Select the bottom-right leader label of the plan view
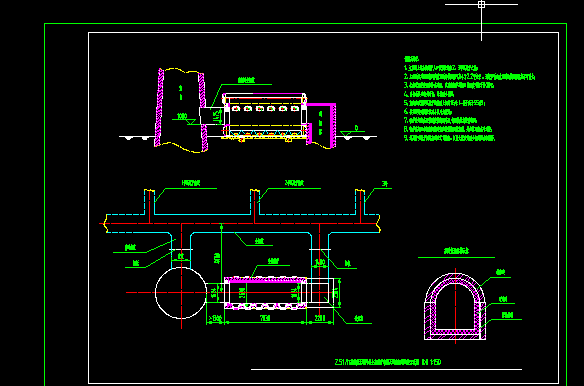 tap(359, 319)
